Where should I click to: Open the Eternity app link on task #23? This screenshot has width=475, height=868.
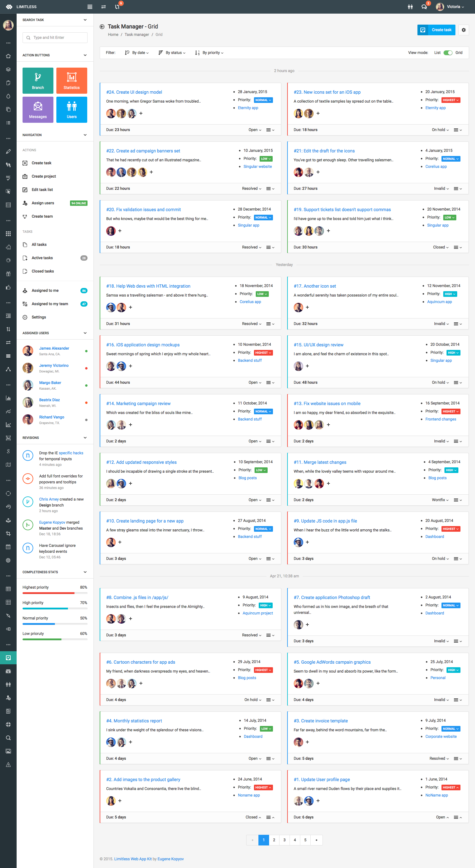[x=435, y=108]
